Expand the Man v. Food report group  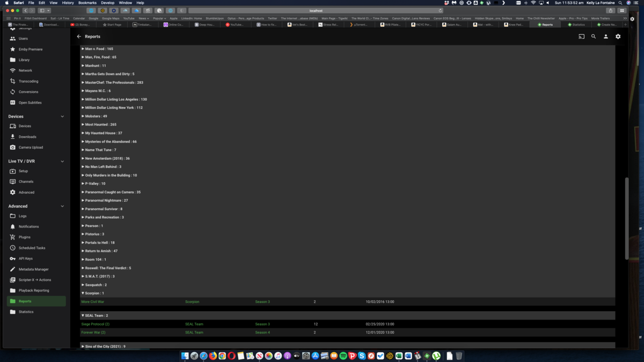[x=83, y=48]
